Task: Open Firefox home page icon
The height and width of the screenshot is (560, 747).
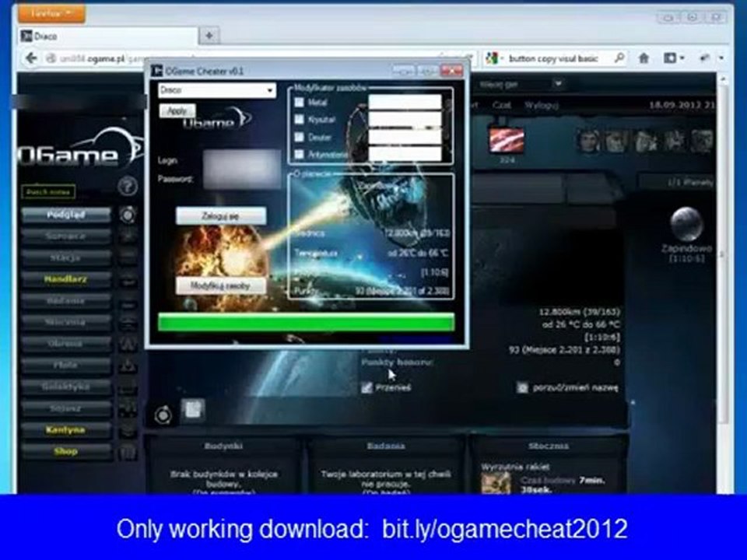Action: 644,58
